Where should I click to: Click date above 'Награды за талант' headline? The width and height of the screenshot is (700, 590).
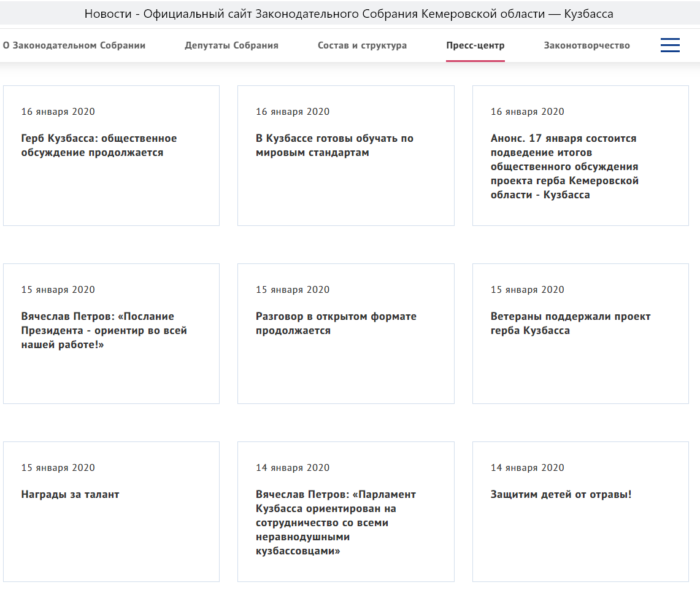(58, 468)
